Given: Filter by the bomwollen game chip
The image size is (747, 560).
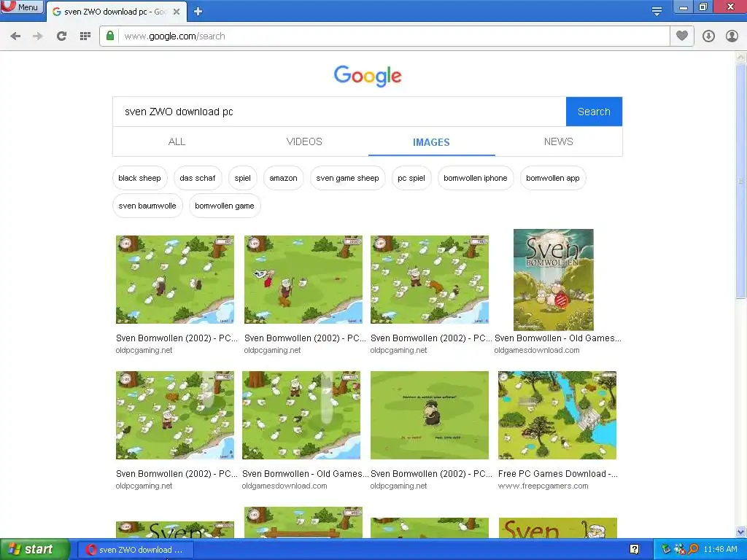Looking at the screenshot, I should pos(225,206).
